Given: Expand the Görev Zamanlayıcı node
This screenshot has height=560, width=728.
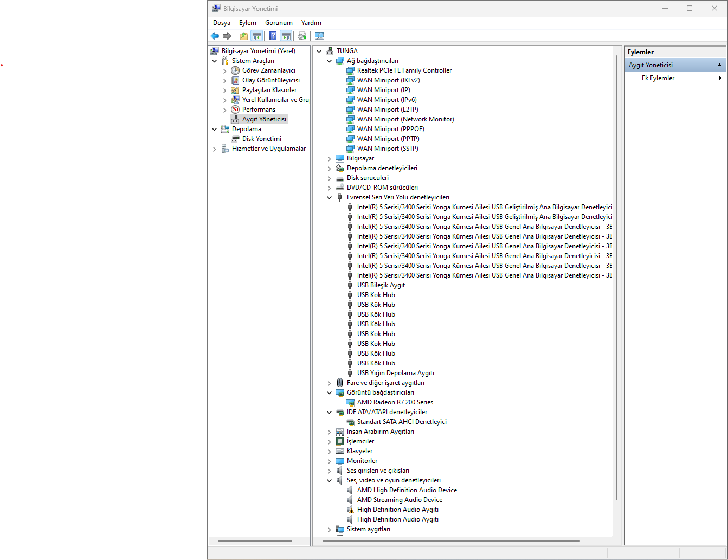Looking at the screenshot, I should click(x=225, y=70).
